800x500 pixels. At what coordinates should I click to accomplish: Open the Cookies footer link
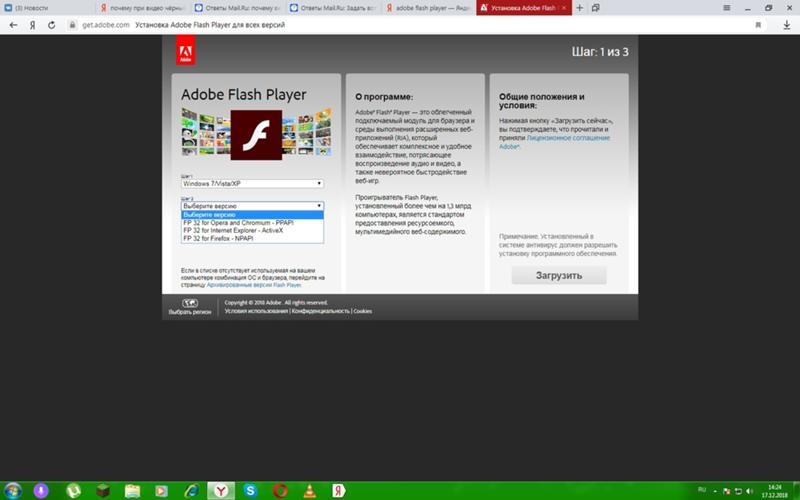pos(363,311)
